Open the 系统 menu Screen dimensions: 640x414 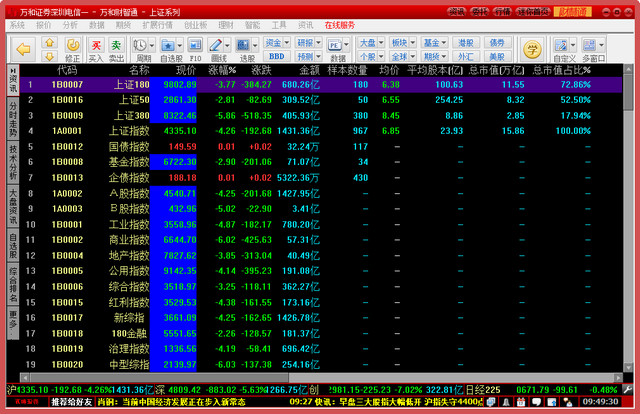[x=17, y=25]
